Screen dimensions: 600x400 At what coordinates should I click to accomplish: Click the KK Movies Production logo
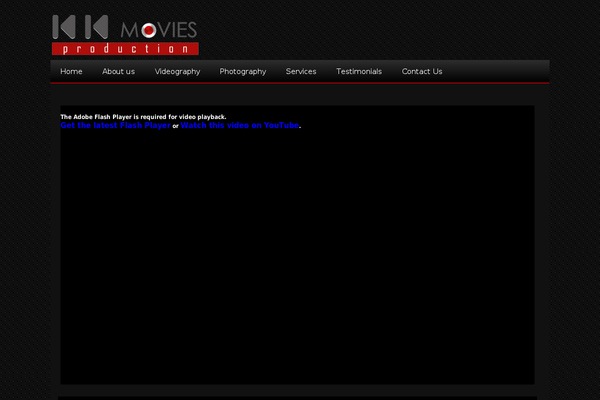coord(125,35)
